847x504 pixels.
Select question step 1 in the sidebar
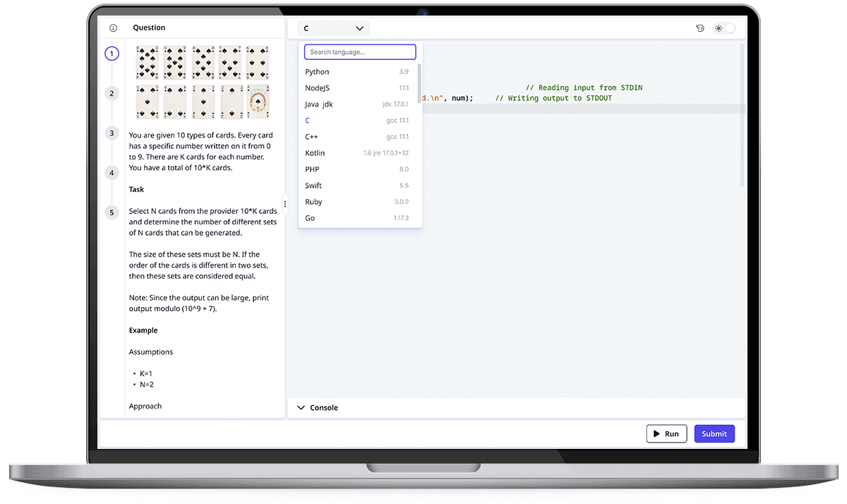point(112,53)
